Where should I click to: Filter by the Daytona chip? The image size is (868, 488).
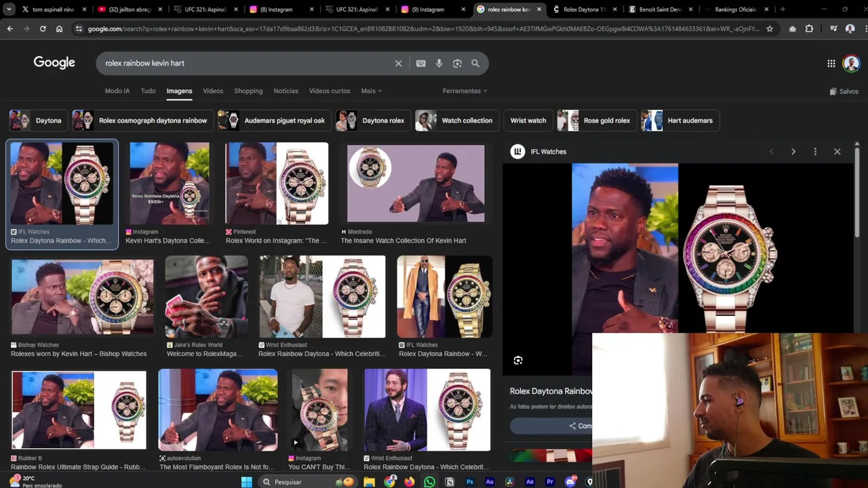pyautogui.click(x=38, y=121)
